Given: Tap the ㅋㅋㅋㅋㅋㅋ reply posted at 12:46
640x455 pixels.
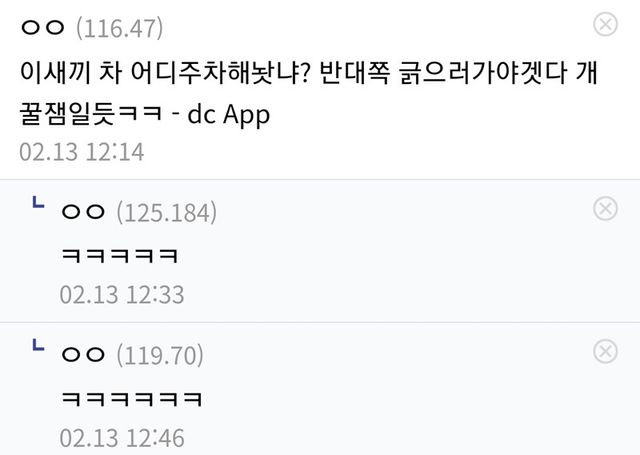Looking at the screenshot, I should tap(132, 399).
